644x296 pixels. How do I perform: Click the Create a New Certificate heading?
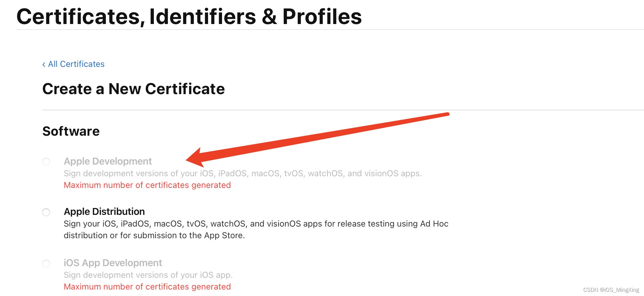click(x=134, y=89)
